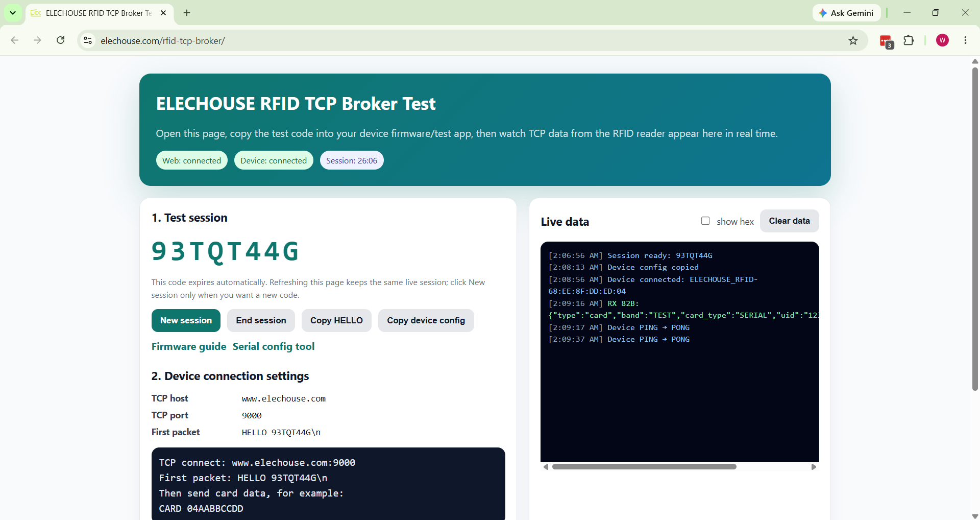The image size is (980, 520).
Task: Click the Session: 26:06 timer pill
Action: point(352,160)
